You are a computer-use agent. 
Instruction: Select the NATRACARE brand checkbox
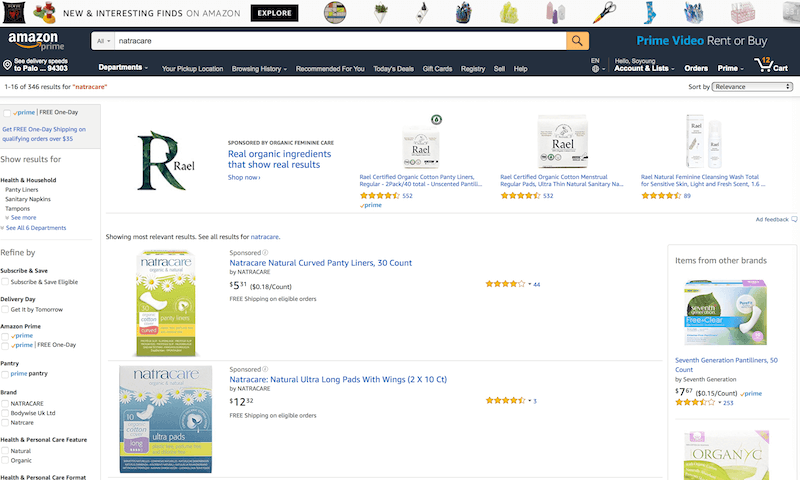click(5, 403)
